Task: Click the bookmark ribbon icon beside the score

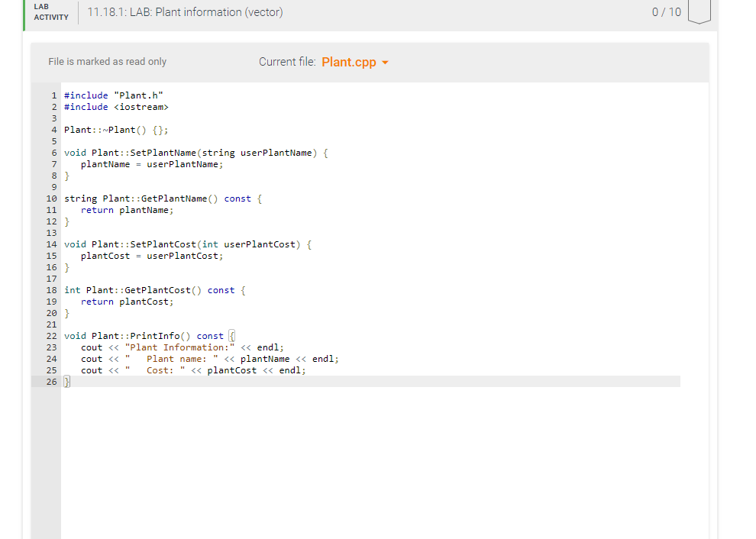Action: (699, 11)
